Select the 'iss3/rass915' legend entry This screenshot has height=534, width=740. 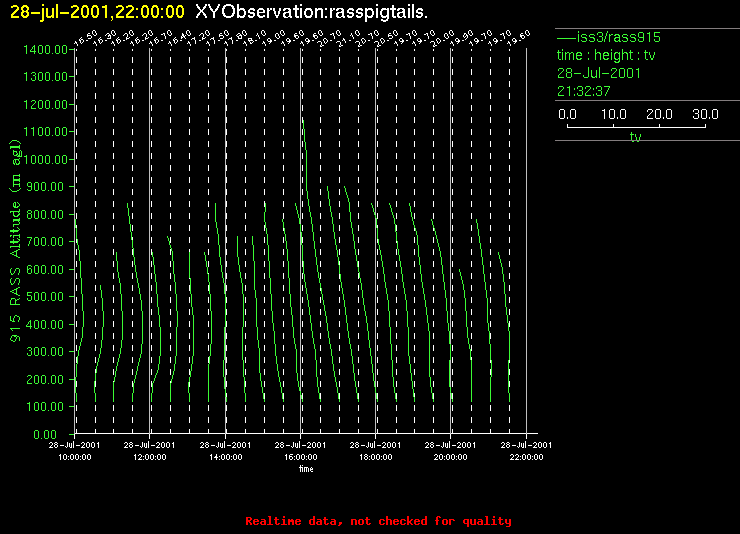tap(609, 37)
